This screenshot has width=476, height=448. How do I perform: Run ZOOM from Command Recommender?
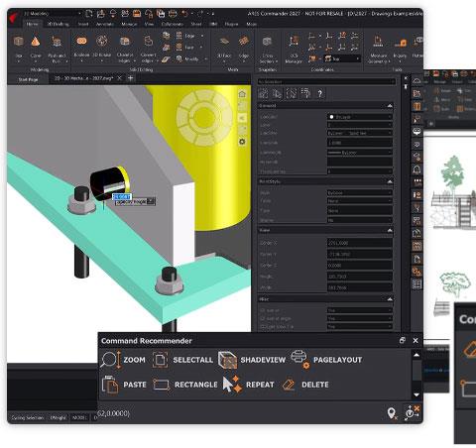coord(123,360)
